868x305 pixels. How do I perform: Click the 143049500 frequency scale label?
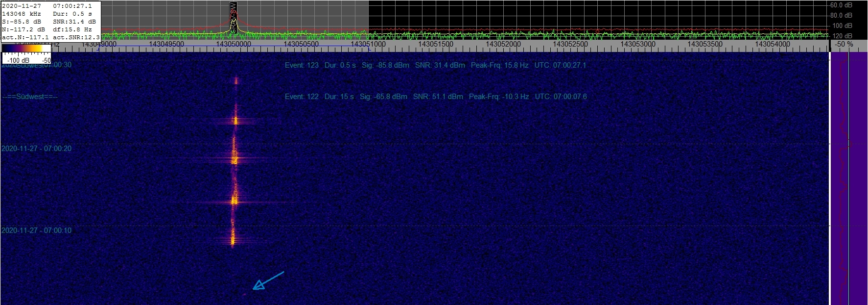[x=166, y=44]
